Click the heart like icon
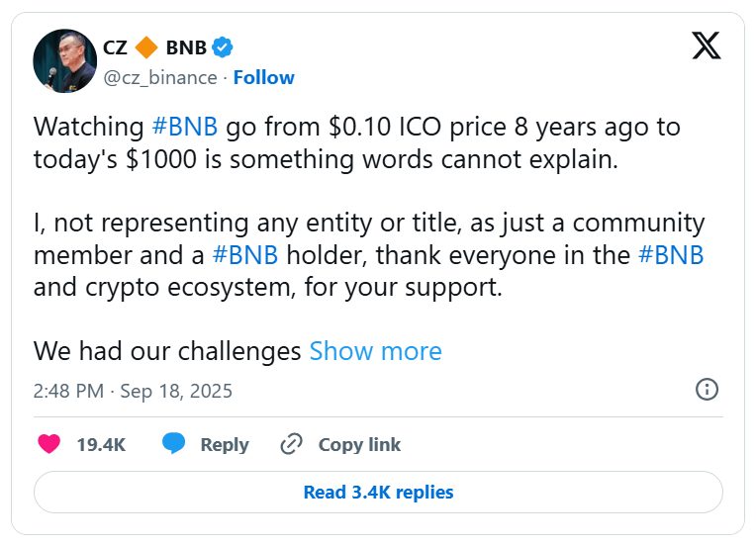756x545 pixels. pyautogui.click(x=48, y=444)
